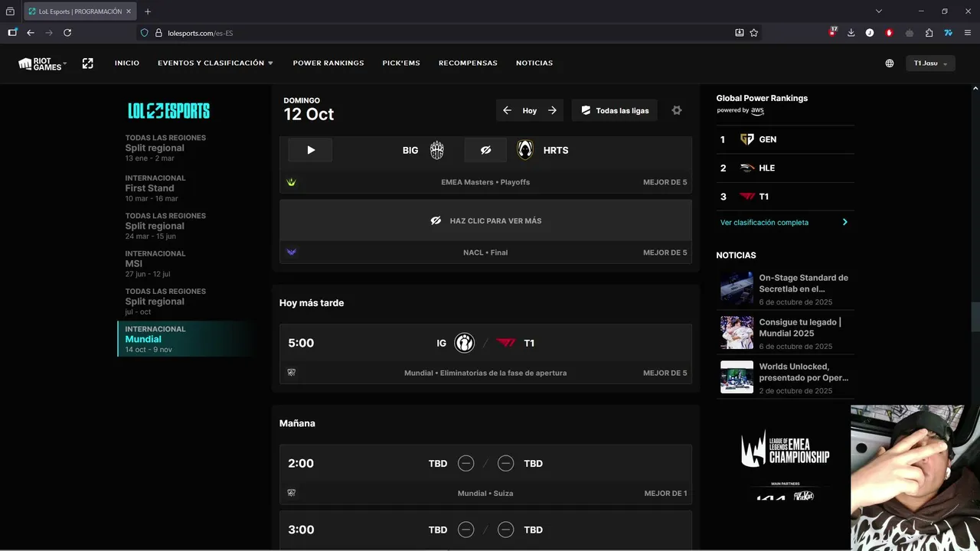Expand the T1 Jasu account dropdown
Image resolution: width=980 pixels, height=551 pixels.
tap(930, 64)
